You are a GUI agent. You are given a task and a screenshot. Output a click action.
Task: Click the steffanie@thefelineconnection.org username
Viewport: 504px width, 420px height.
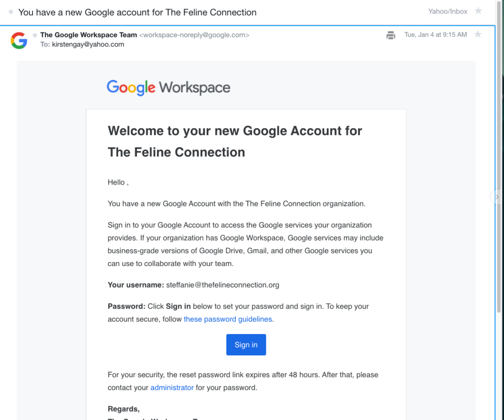(x=222, y=285)
